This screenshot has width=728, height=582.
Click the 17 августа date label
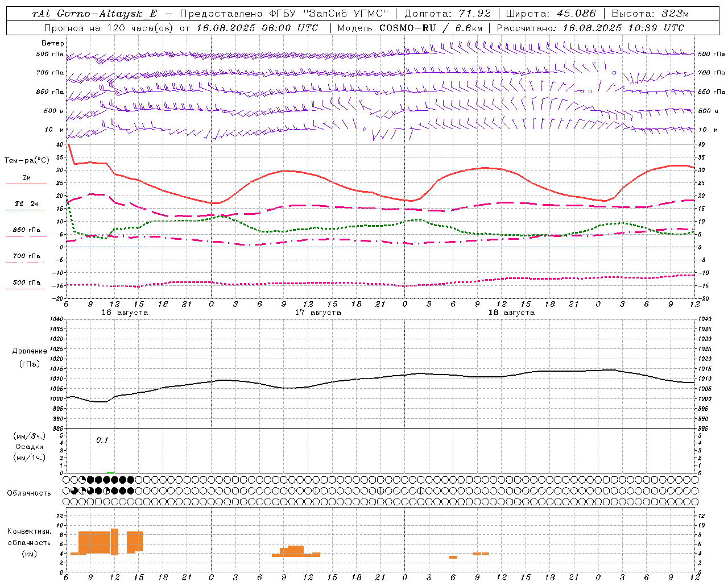pos(318,313)
